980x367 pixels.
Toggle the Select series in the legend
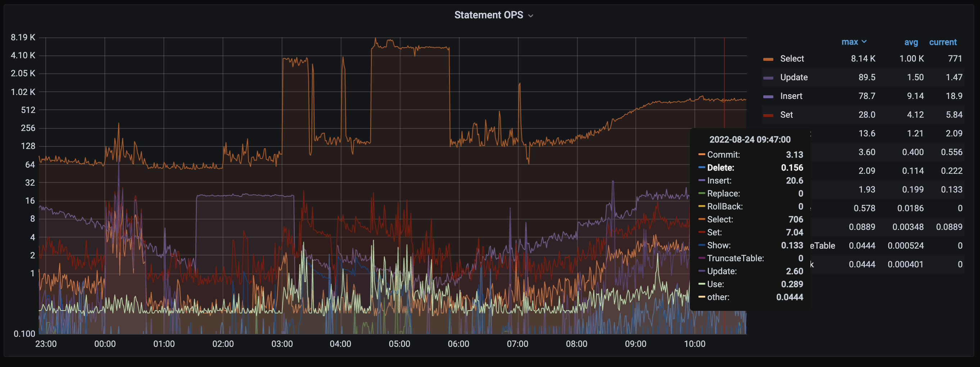tap(792, 59)
